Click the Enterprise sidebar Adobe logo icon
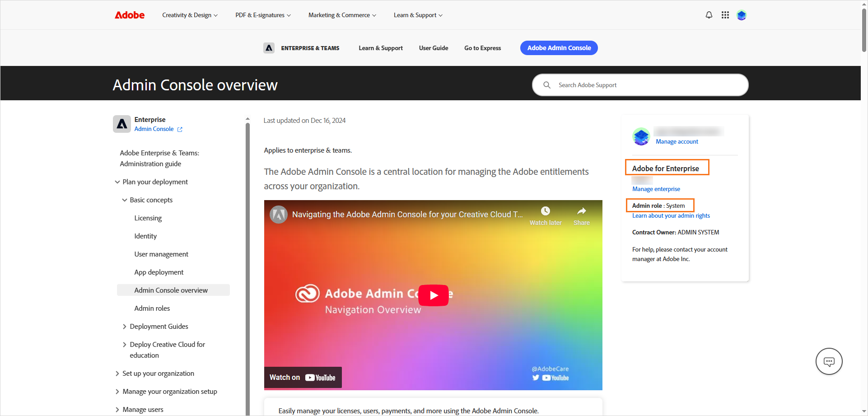Viewport: 868px width, 416px height. click(x=122, y=124)
